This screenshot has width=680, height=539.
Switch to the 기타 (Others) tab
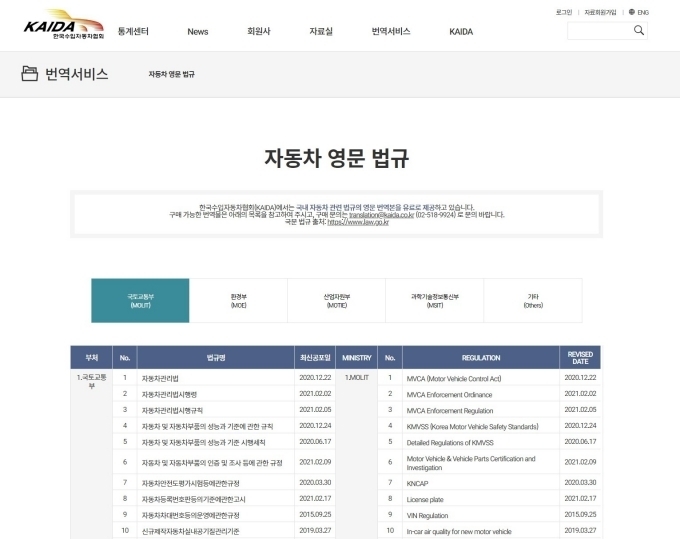pyautogui.click(x=533, y=301)
